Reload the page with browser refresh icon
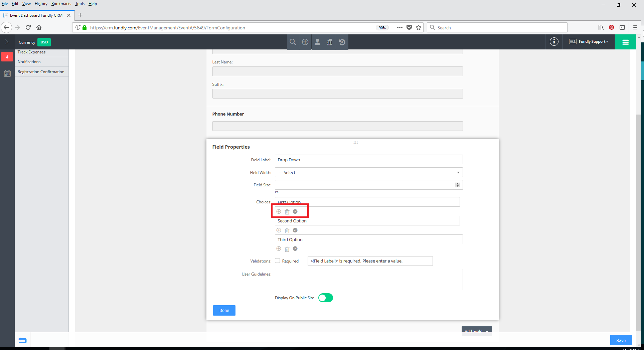 pos(28,27)
